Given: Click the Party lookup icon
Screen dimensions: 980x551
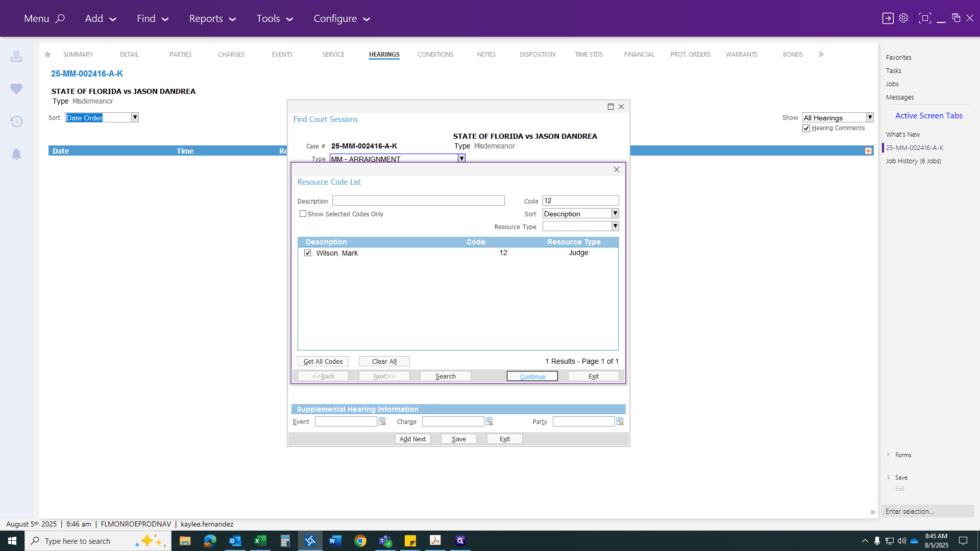Looking at the screenshot, I should coord(620,421).
